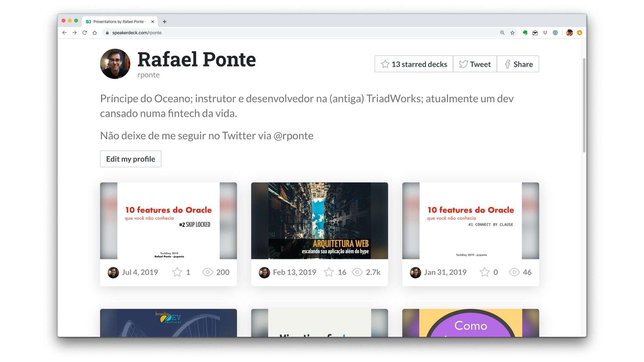Star the Jul 4, 2019 deck
Viewport: 644px width, 362px height.
coord(177,272)
